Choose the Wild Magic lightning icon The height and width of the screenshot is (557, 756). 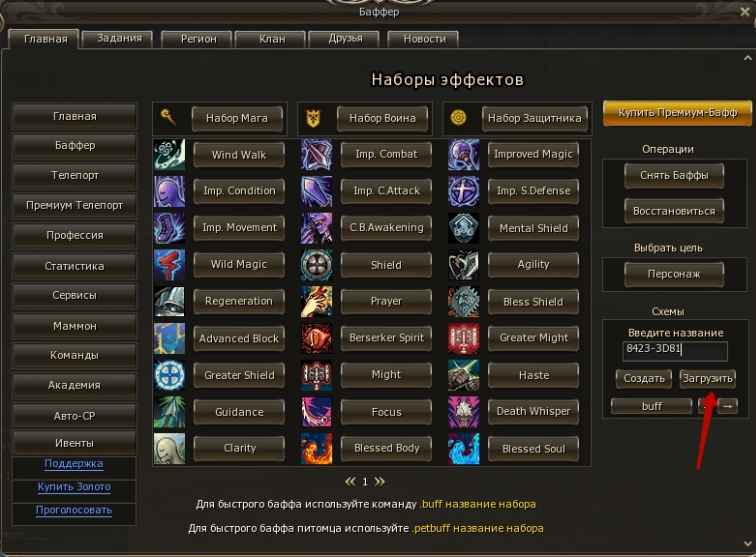point(169,265)
